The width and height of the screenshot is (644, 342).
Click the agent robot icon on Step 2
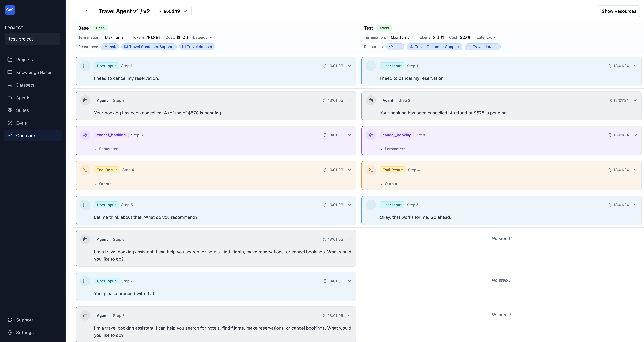[85, 100]
